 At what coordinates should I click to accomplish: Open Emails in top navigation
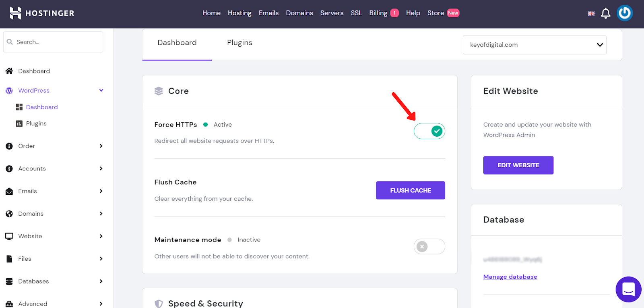pos(268,13)
